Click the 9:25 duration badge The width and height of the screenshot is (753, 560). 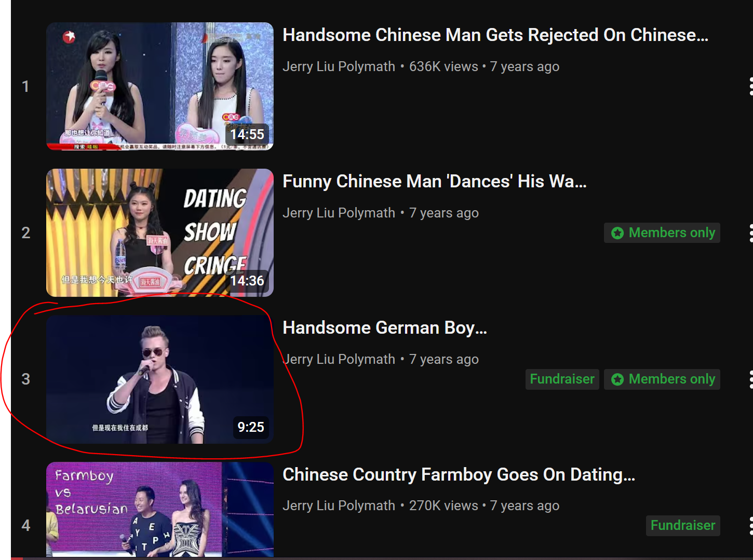click(251, 427)
